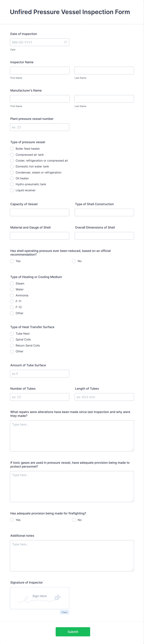
Task: Click the Capacity of Vessel field
Action: pos(40,212)
